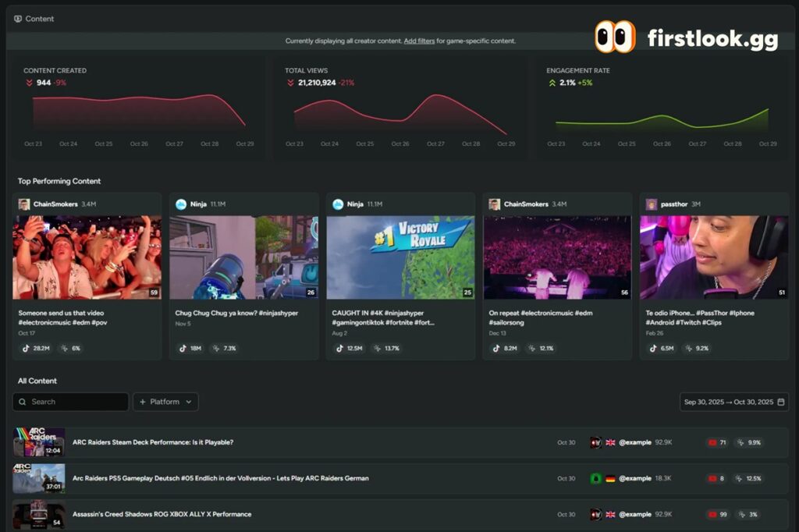
Task: Open Arc Raiders PS5 Gameplay Deutsch thumbnail
Action: tap(39, 478)
